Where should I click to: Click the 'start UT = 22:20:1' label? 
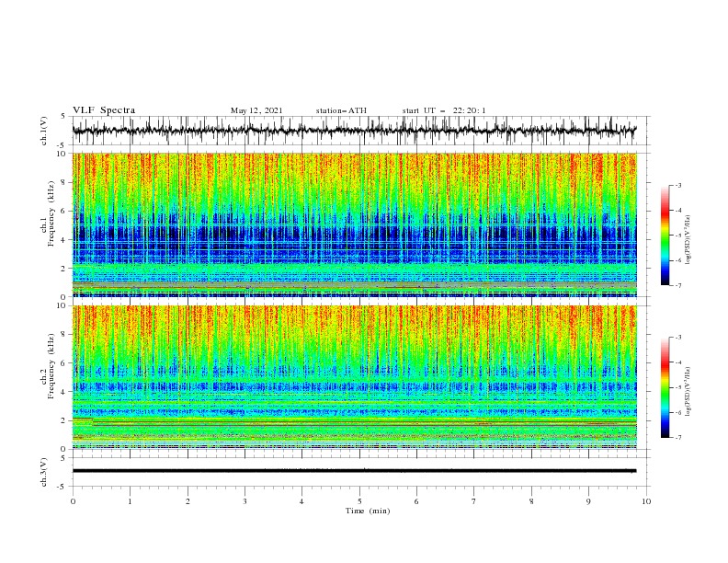444,110
